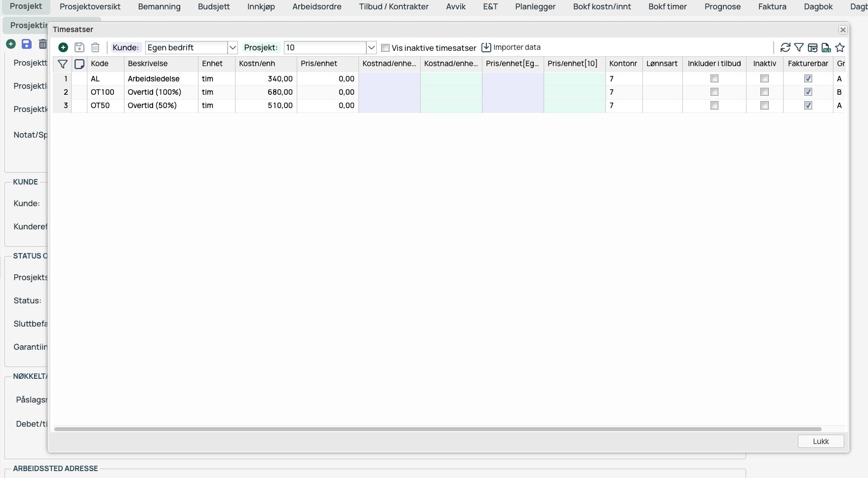Open the filter funnel icon in the top-right toolbar

(799, 47)
